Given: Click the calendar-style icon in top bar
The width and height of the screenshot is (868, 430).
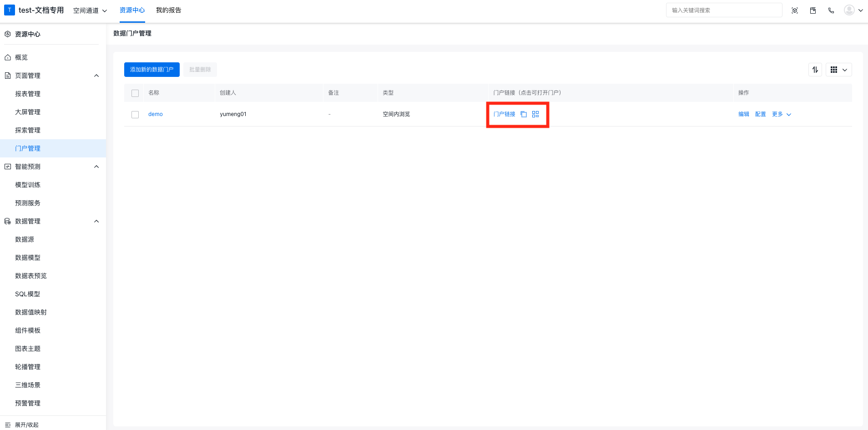Looking at the screenshot, I should (813, 10).
